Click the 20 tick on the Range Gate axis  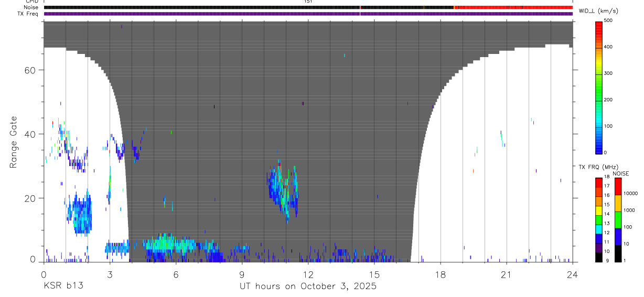click(30, 198)
